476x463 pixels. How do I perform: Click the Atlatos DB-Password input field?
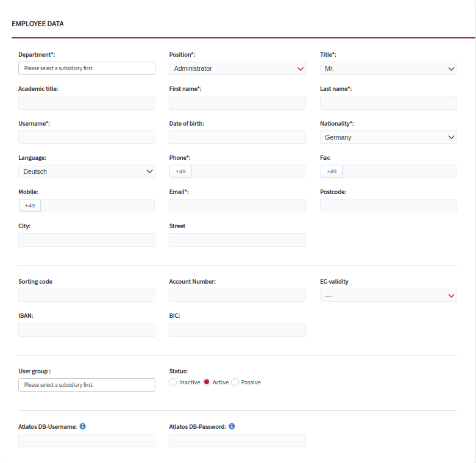click(x=238, y=440)
